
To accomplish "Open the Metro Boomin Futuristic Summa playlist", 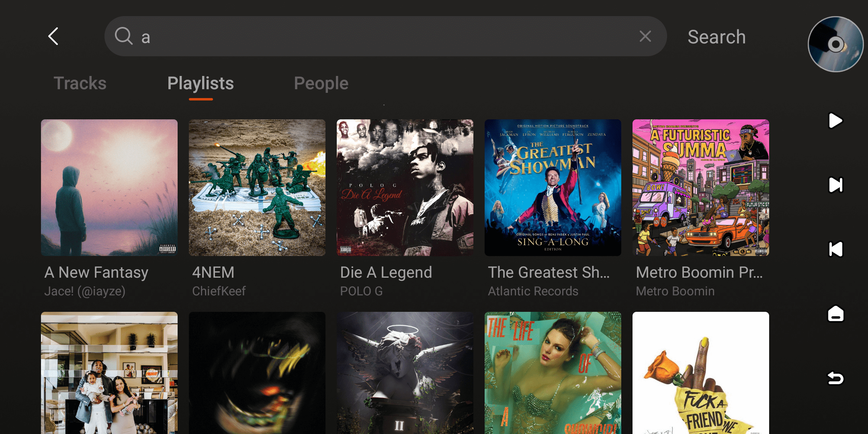I will pos(701,188).
